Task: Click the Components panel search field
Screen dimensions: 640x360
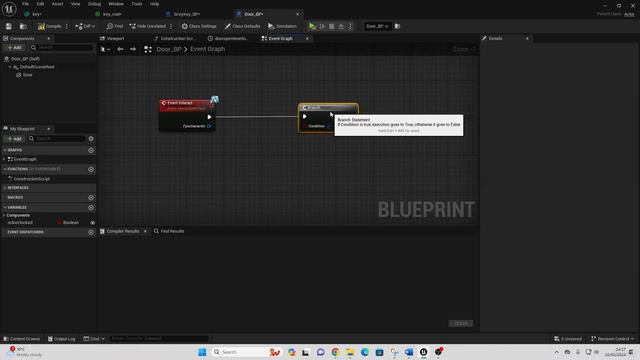Action: click(62, 48)
